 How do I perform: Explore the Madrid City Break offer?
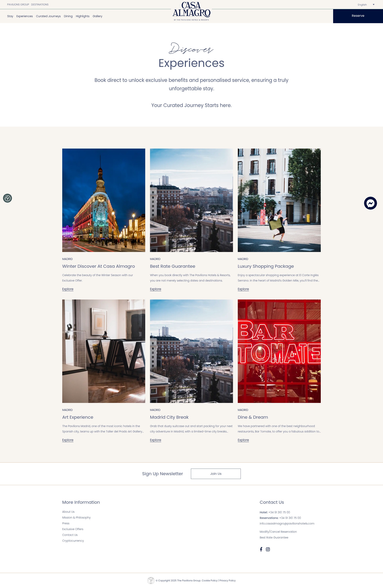pyautogui.click(x=155, y=440)
